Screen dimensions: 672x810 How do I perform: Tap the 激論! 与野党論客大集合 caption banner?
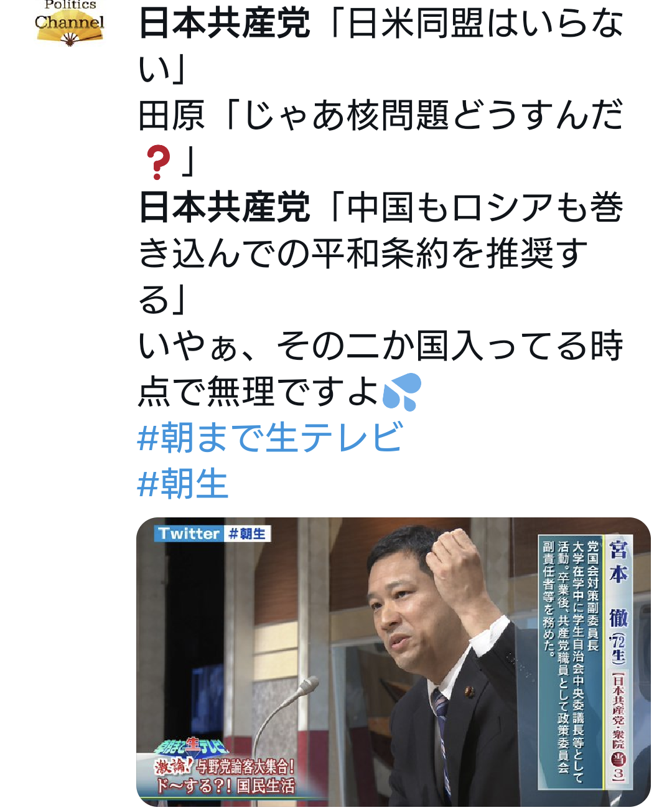(224, 766)
